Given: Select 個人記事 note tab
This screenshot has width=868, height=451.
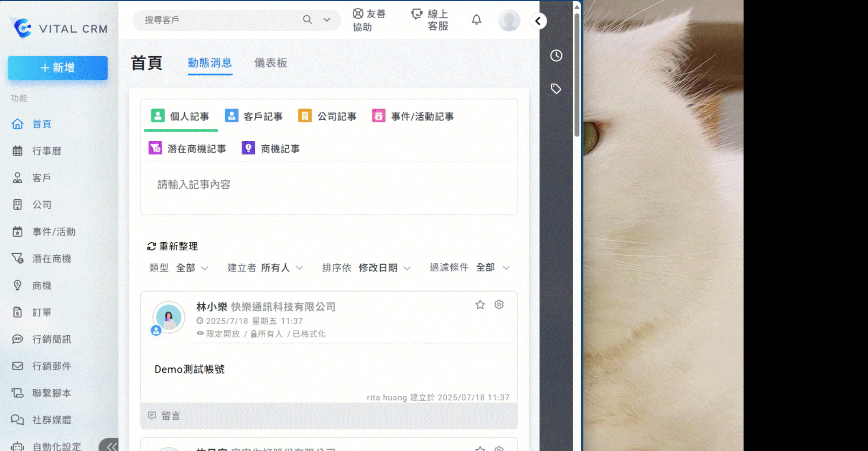Looking at the screenshot, I should tap(181, 117).
